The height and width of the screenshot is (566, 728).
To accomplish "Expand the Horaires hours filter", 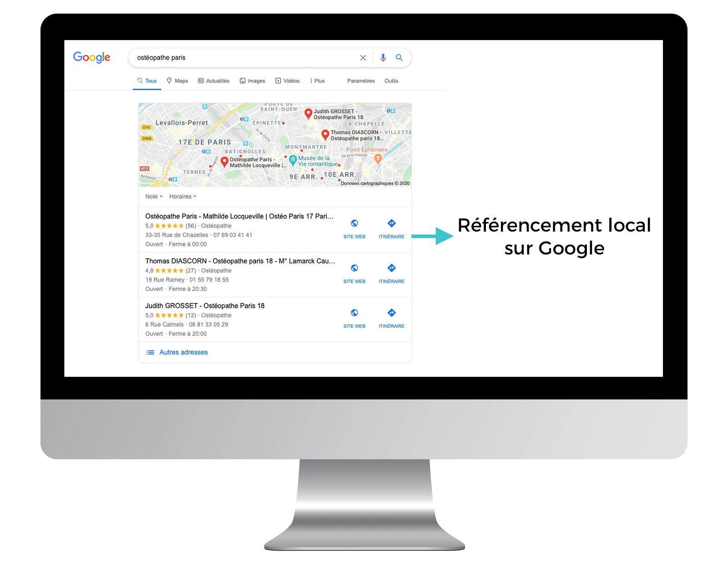I will (x=183, y=197).
